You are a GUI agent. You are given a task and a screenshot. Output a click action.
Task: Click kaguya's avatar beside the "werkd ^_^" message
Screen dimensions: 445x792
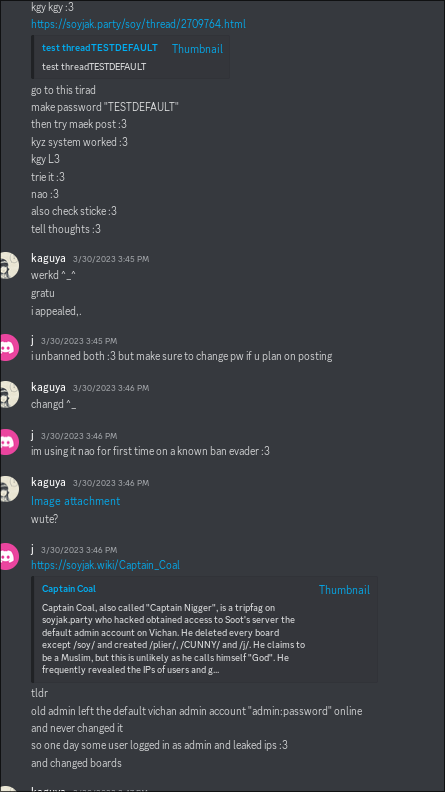(x=7, y=265)
